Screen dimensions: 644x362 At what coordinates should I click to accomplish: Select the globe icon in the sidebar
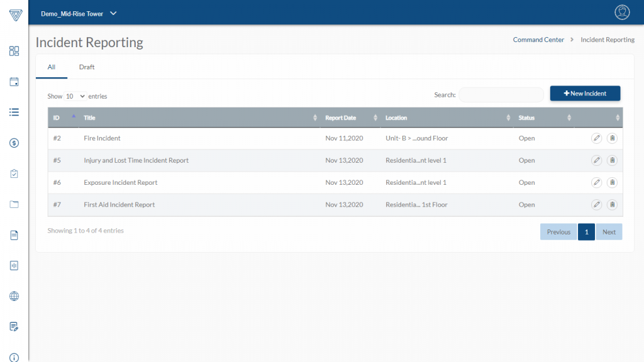coord(14,296)
